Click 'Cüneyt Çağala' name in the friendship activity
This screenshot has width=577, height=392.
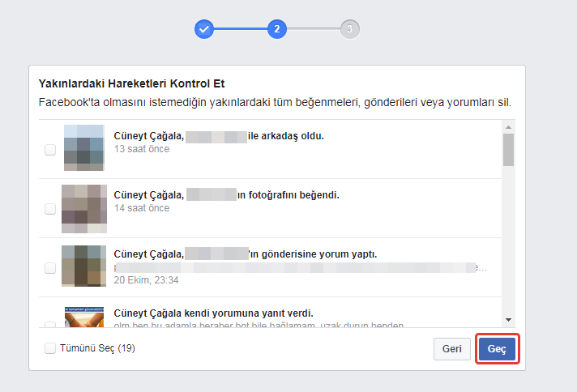click(x=148, y=136)
